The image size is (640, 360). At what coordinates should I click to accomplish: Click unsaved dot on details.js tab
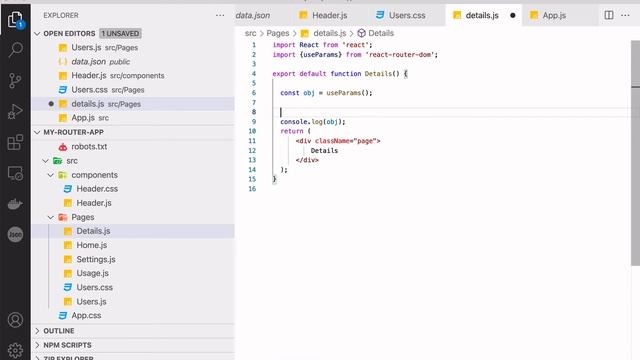click(x=513, y=16)
